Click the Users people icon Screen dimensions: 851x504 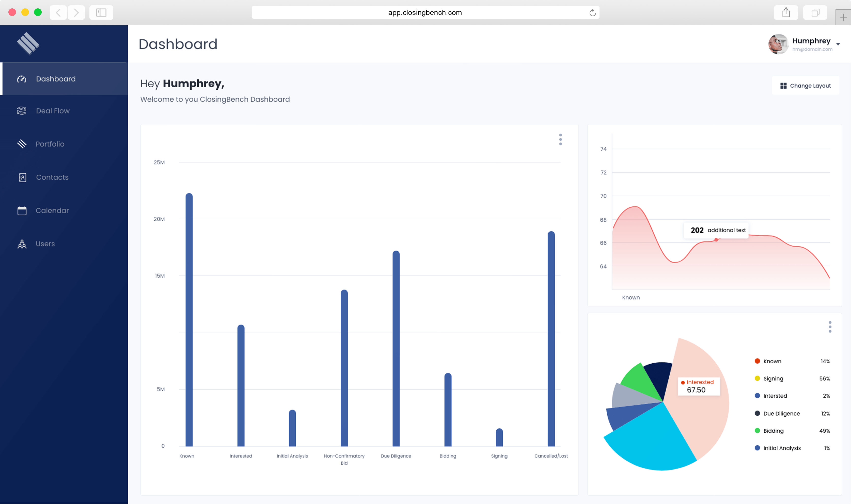(x=22, y=244)
